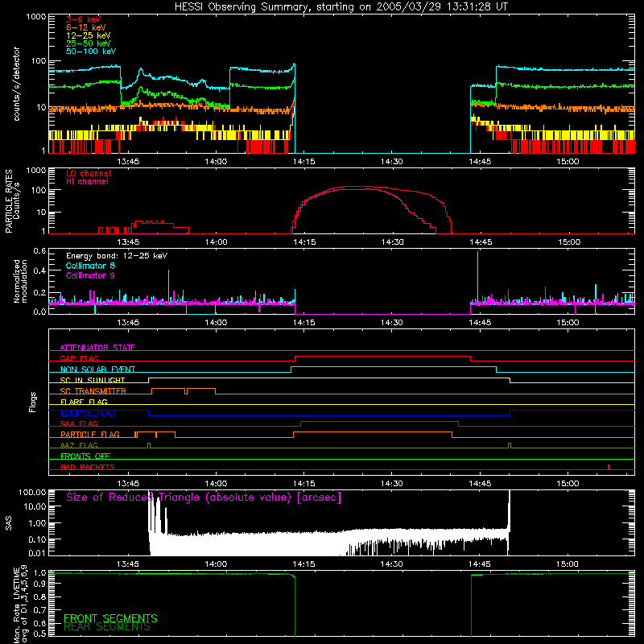Select the red '3-6 keV' legend label

[x=83, y=19]
